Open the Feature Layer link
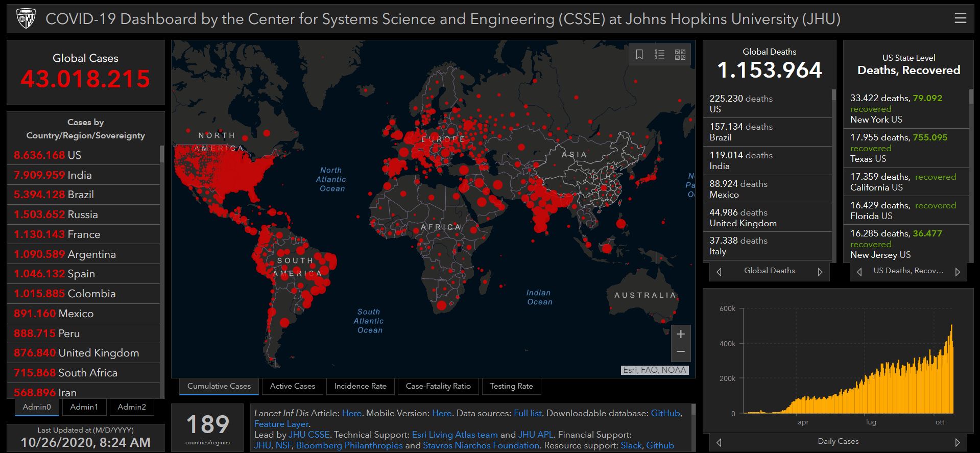This screenshot has width=980, height=453. click(281, 424)
